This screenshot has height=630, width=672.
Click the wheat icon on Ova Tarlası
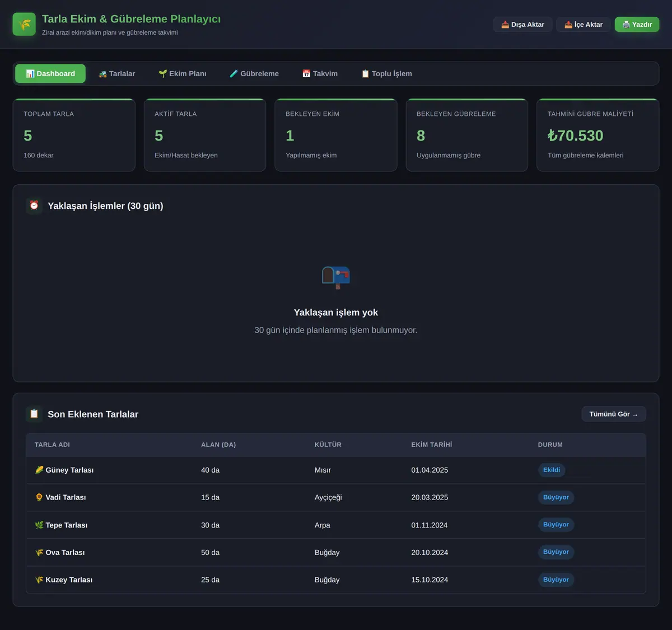tap(39, 552)
